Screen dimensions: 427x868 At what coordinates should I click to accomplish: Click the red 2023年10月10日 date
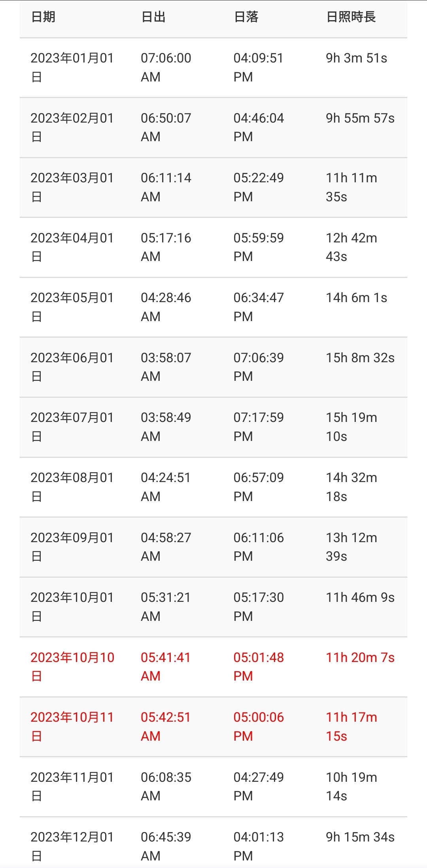[x=72, y=667]
